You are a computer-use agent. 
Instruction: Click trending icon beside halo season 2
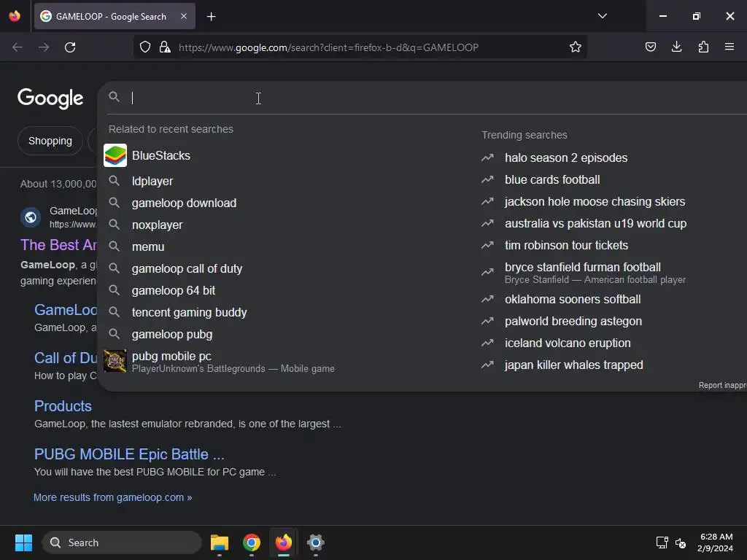[x=487, y=157]
